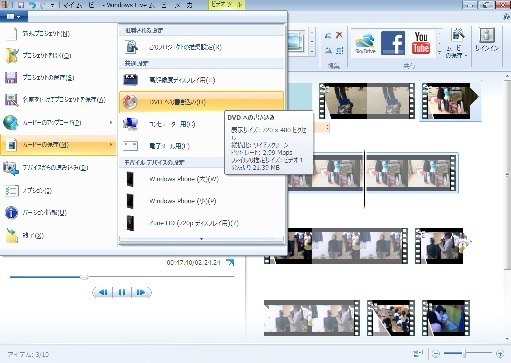Click the Sign in icon in ribbon

tap(487, 40)
